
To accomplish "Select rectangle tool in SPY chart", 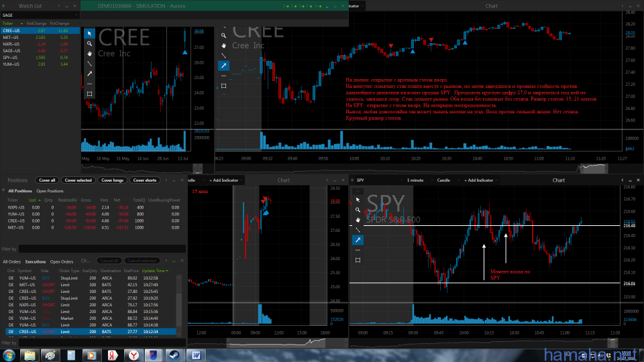I will pyautogui.click(x=358, y=260).
